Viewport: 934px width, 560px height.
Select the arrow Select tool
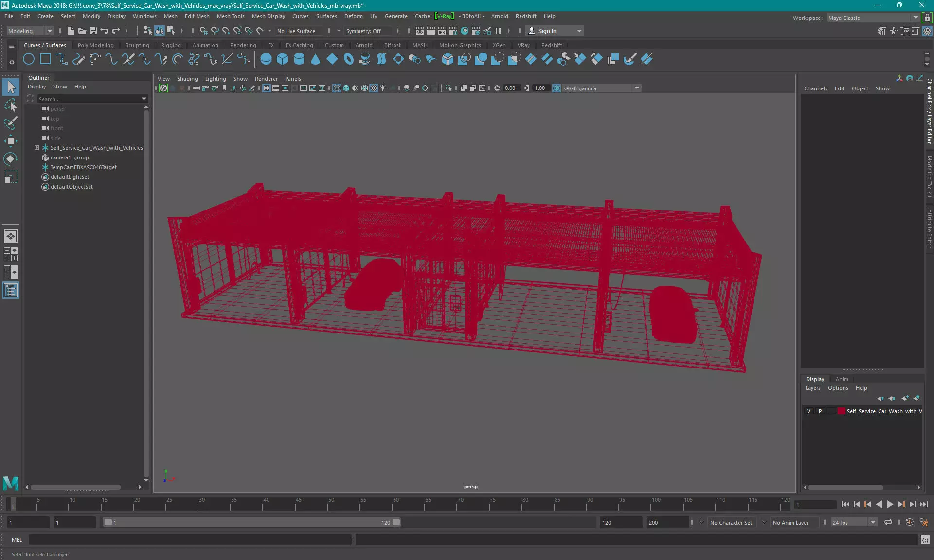click(x=11, y=87)
